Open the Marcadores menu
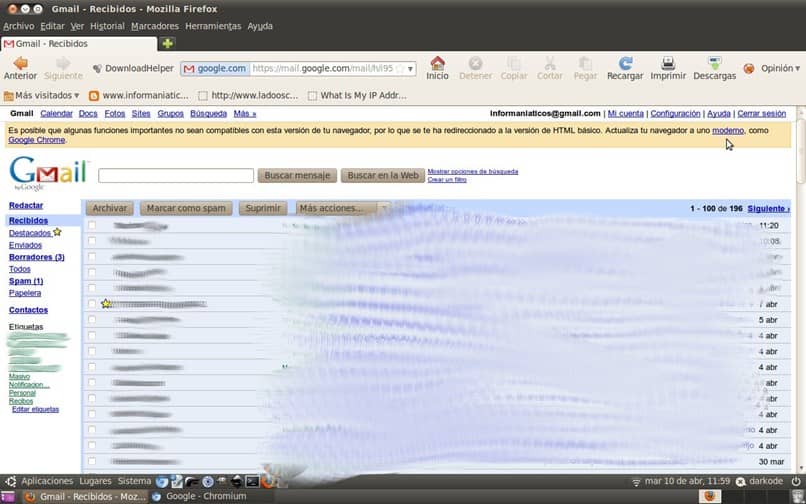Viewport: 806px width, 504px height. click(155, 26)
